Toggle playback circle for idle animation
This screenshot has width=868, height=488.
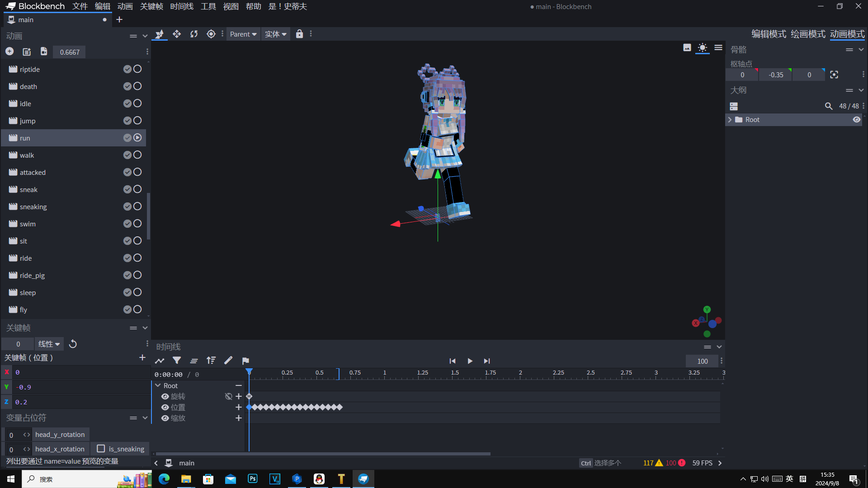[x=138, y=103]
